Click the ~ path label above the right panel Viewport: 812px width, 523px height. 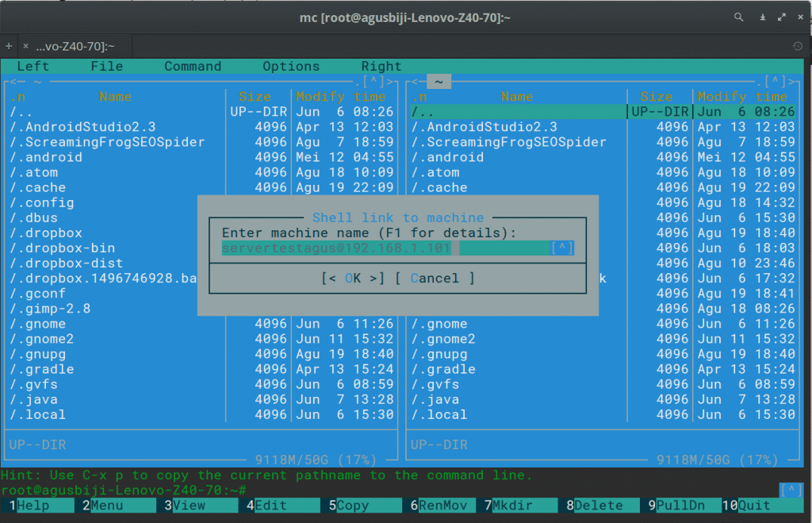[x=439, y=79]
